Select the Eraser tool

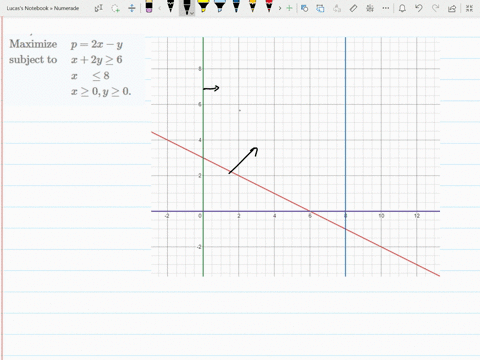149,7
